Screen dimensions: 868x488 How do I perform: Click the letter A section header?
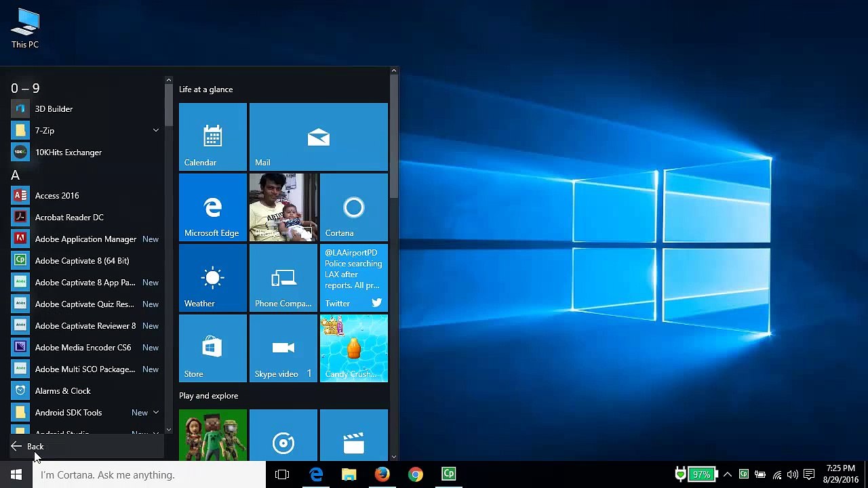[x=15, y=175]
